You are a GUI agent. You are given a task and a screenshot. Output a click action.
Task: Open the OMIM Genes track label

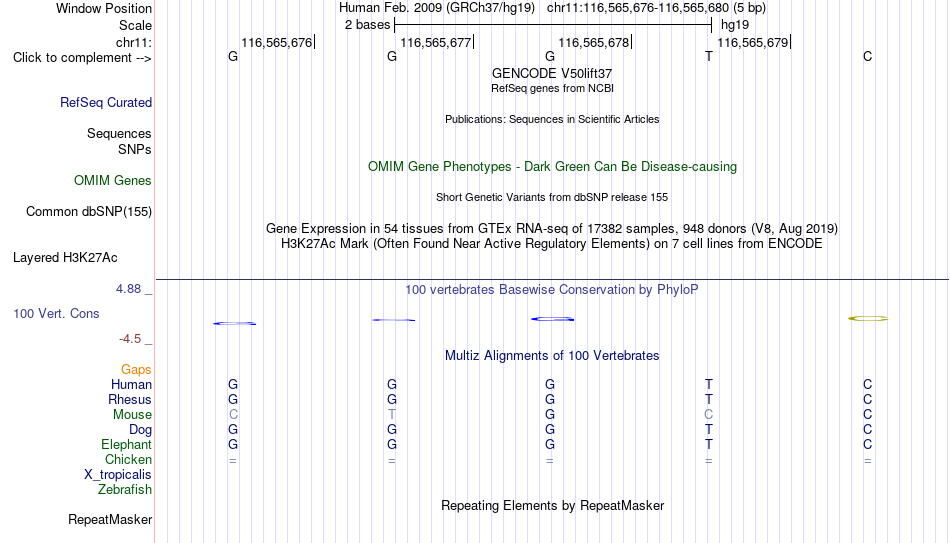(113, 181)
